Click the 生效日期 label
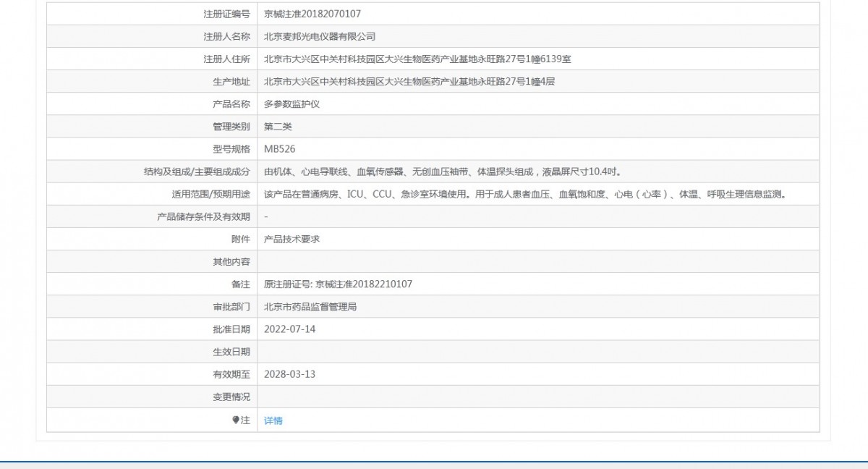Screen dimensions: 868x469 click(231, 352)
